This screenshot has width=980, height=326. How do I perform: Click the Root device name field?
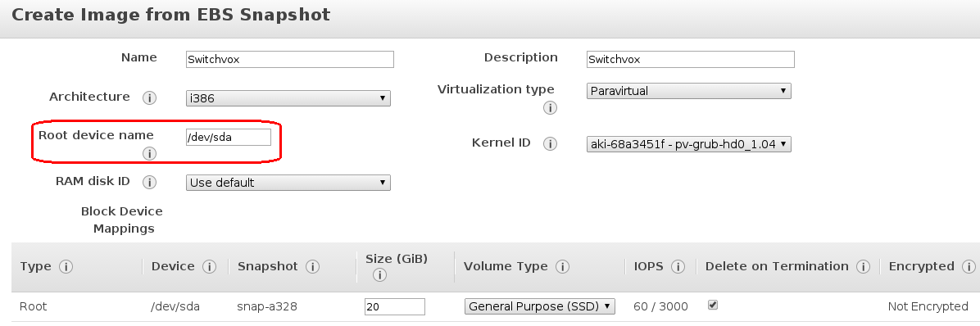click(229, 138)
